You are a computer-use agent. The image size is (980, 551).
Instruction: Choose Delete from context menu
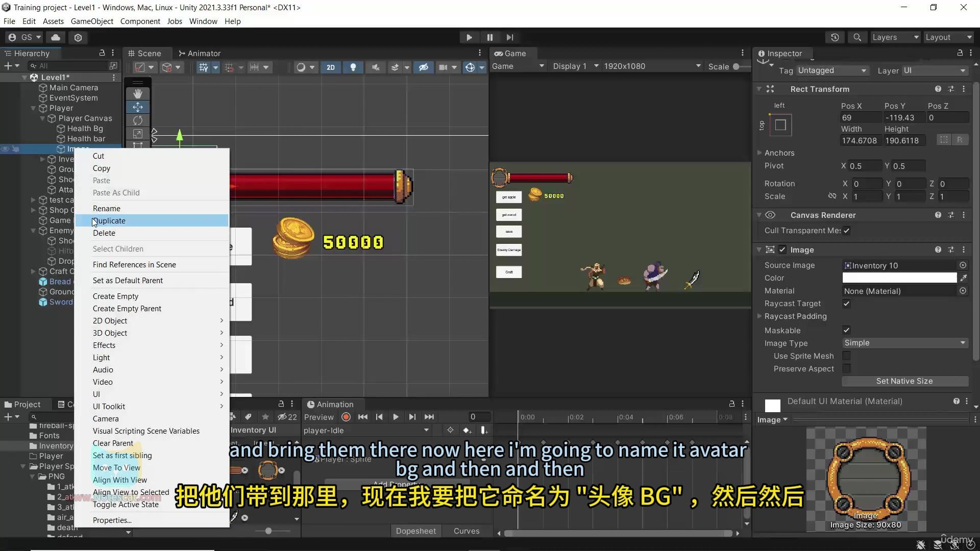(x=152, y=233)
